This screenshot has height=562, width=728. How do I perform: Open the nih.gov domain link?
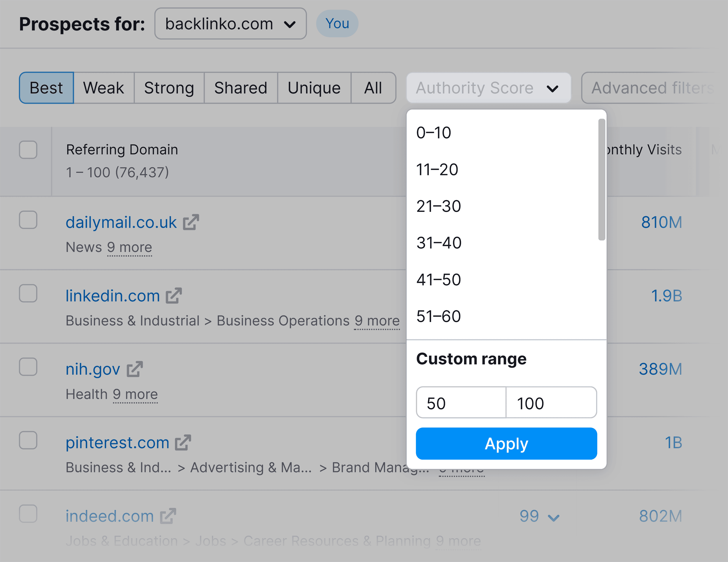[93, 369]
